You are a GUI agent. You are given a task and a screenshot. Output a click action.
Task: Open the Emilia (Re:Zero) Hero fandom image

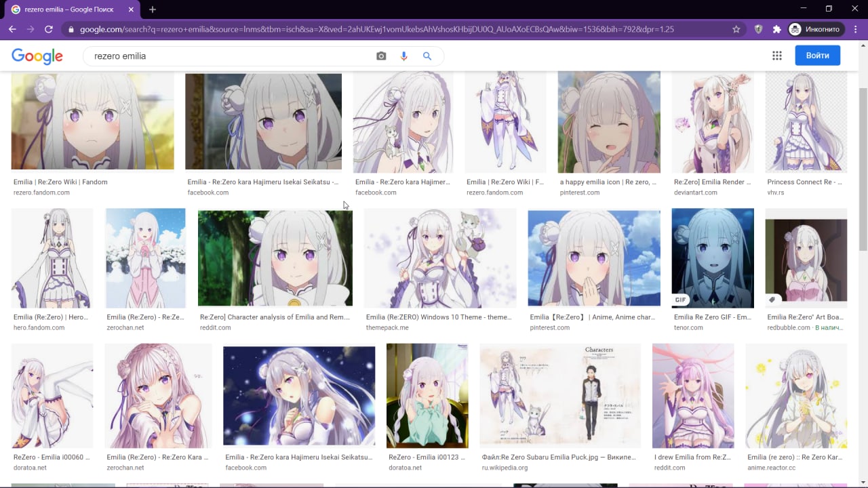pyautogui.click(x=52, y=258)
